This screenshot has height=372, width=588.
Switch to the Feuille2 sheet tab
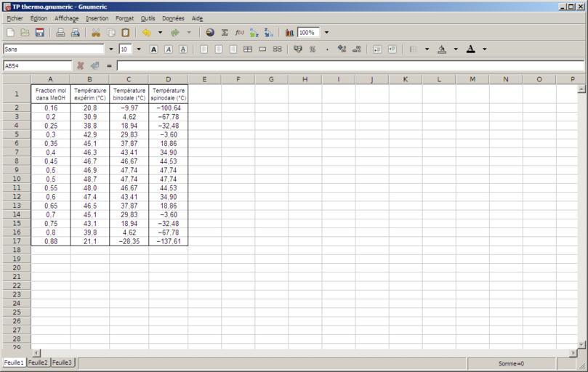(38, 362)
